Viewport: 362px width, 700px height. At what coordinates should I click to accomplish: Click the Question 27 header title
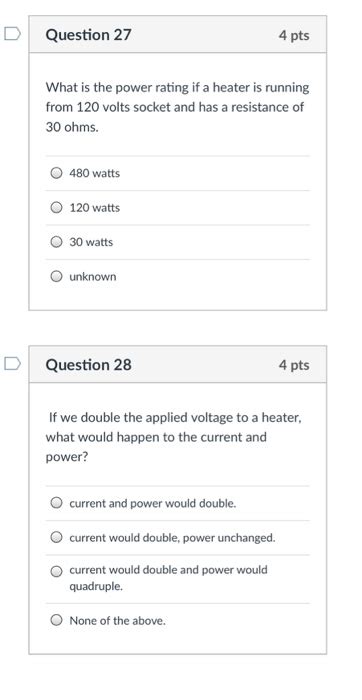[x=88, y=35]
